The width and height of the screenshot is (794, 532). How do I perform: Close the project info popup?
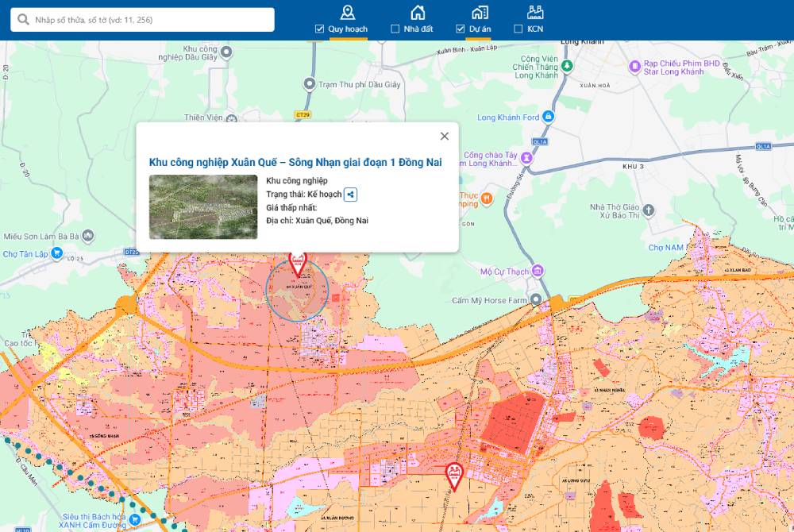tap(445, 136)
